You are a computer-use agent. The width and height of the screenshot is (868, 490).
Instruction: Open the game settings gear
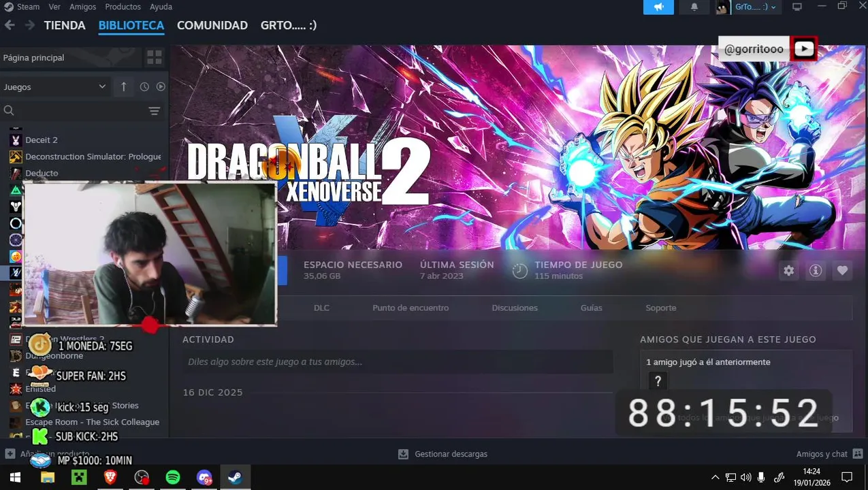pyautogui.click(x=788, y=270)
